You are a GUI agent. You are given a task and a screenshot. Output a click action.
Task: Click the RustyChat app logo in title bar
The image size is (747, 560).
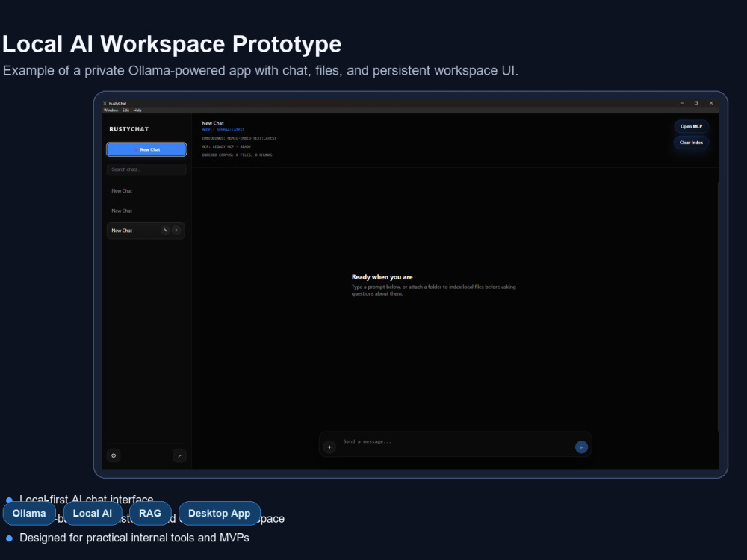coord(105,103)
